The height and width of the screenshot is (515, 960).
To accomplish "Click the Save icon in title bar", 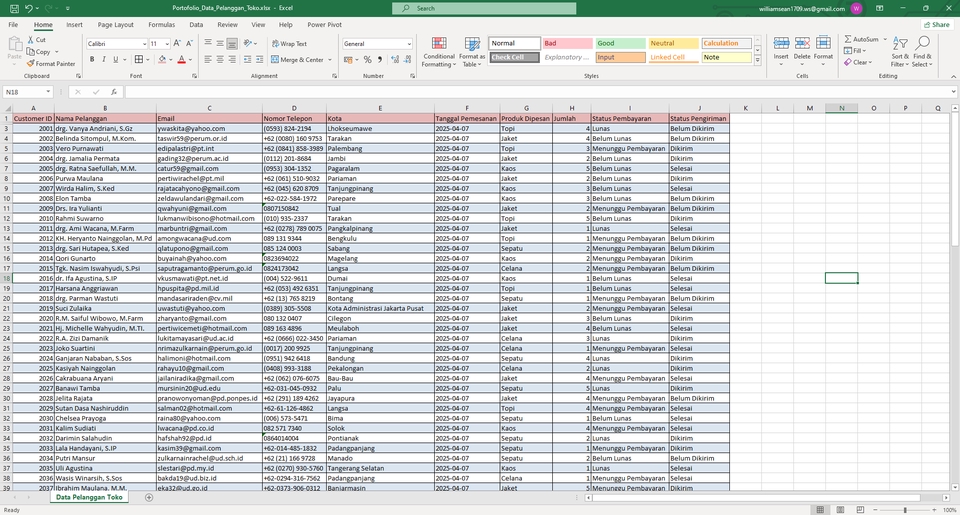I will 14,9.
